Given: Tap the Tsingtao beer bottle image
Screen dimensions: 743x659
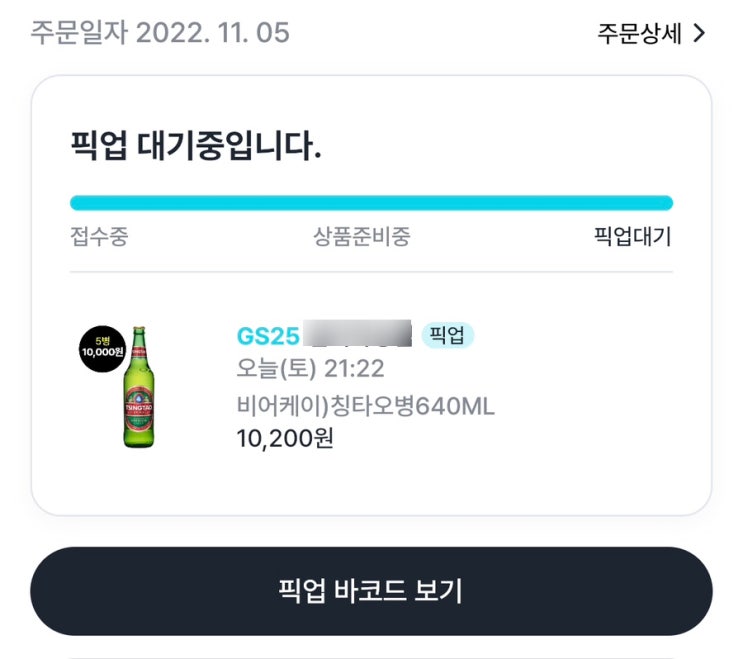Looking at the screenshot, I should pos(139,387).
